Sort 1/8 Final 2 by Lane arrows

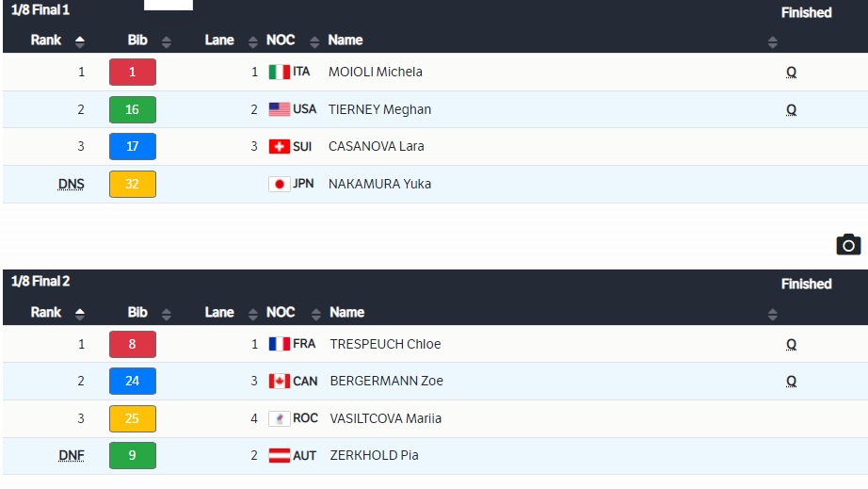[x=253, y=314]
